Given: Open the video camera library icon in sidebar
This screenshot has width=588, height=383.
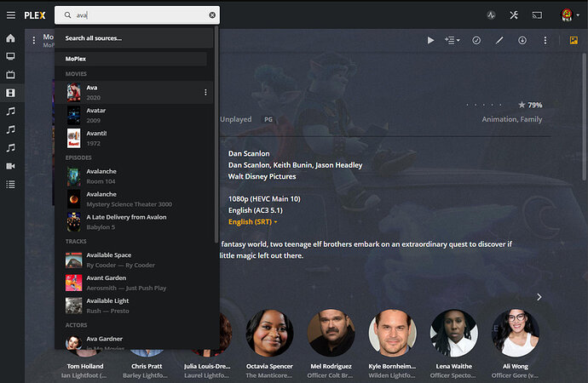Looking at the screenshot, I should 10,166.
